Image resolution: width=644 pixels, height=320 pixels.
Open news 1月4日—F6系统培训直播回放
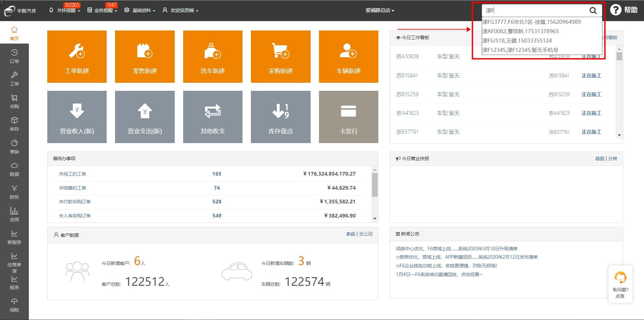(x=439, y=274)
